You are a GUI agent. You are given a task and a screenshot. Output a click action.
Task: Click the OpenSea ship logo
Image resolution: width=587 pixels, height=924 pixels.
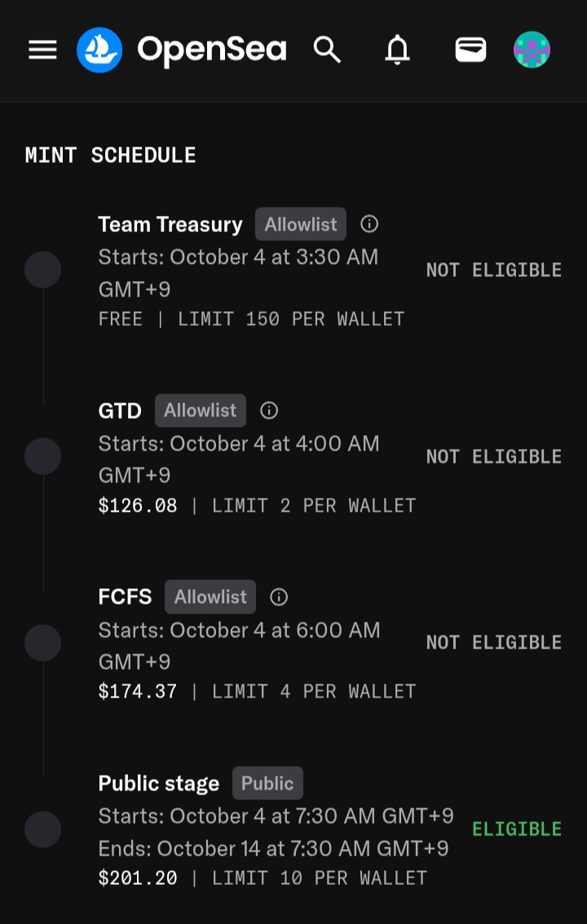tap(99, 50)
